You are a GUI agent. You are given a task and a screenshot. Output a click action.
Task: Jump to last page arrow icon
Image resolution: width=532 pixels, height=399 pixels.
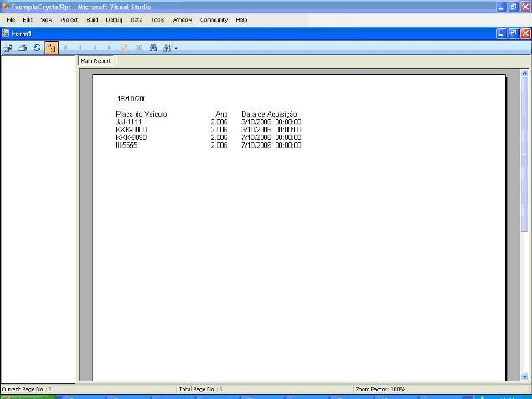pyautogui.click(x=110, y=48)
